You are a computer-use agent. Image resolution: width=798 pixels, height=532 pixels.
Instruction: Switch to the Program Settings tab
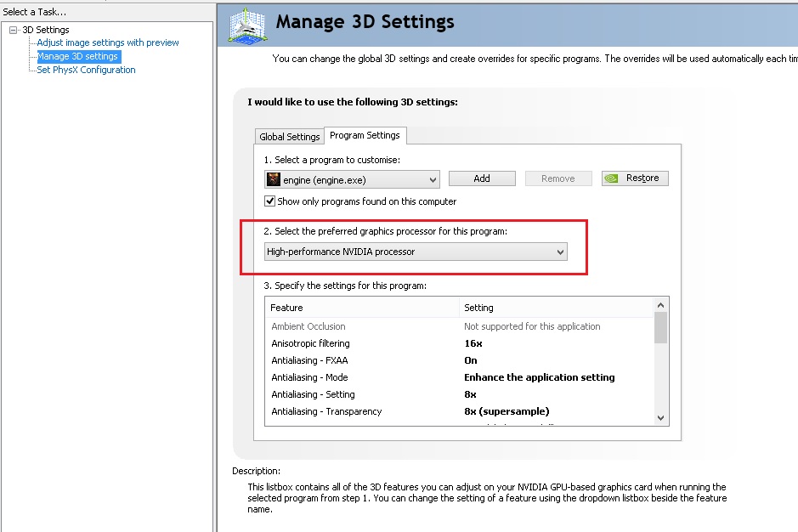pos(365,135)
